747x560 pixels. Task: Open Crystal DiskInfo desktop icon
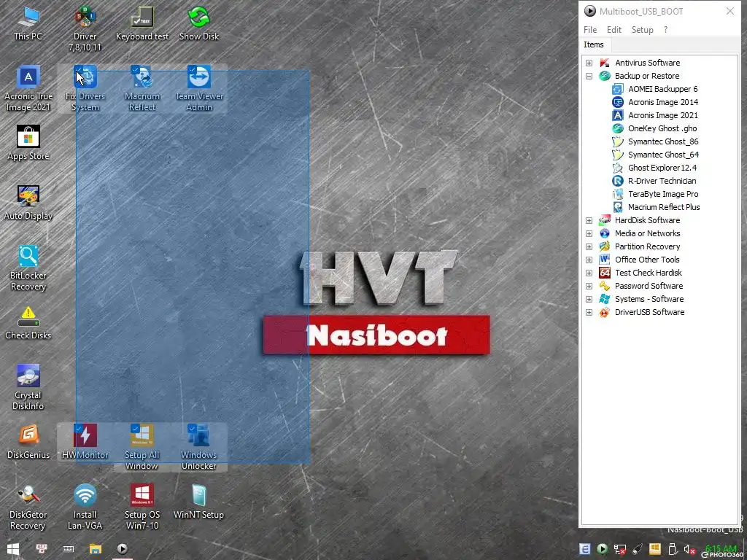click(28, 388)
